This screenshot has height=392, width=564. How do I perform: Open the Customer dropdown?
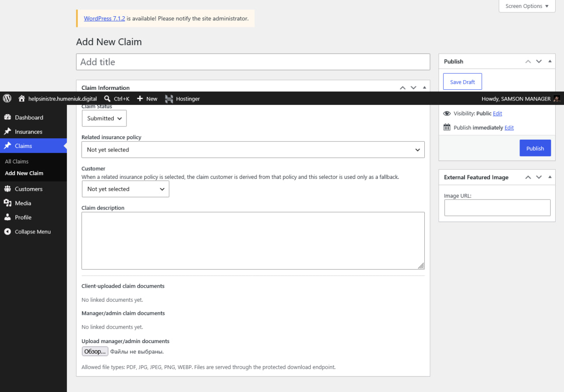(126, 189)
